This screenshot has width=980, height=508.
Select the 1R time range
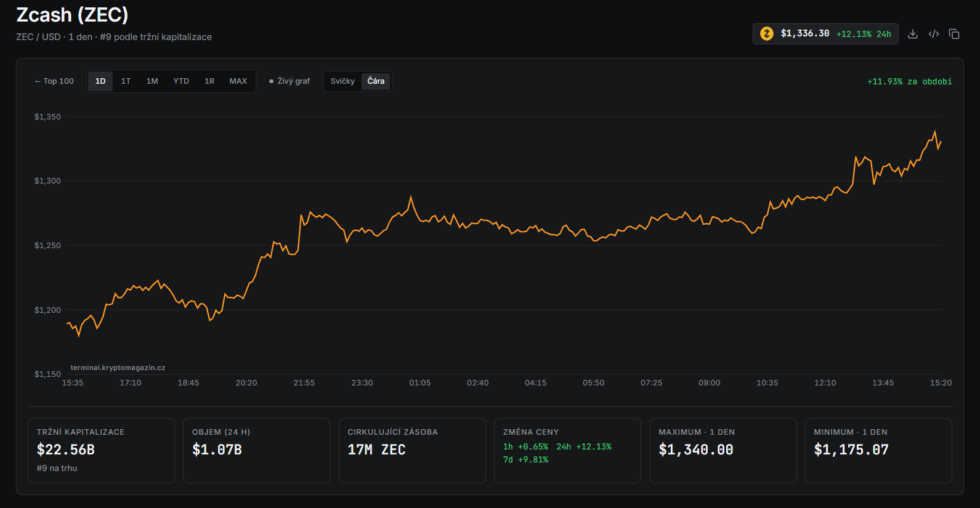[x=209, y=81]
